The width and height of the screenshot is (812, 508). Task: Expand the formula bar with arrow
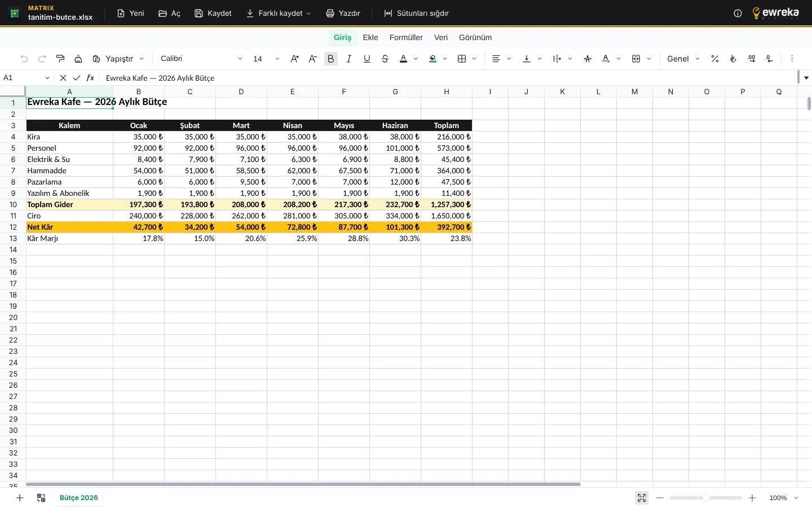coord(806,78)
